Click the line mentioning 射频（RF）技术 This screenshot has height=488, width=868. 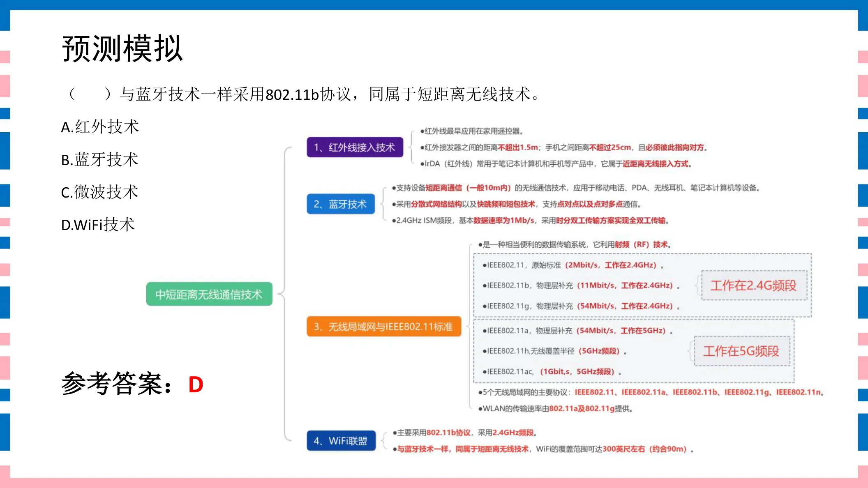[x=575, y=245]
